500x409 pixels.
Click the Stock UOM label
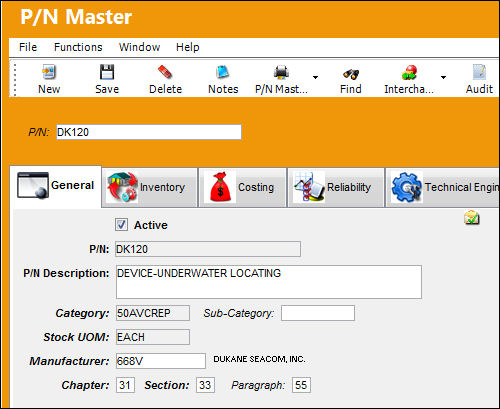coord(76,337)
